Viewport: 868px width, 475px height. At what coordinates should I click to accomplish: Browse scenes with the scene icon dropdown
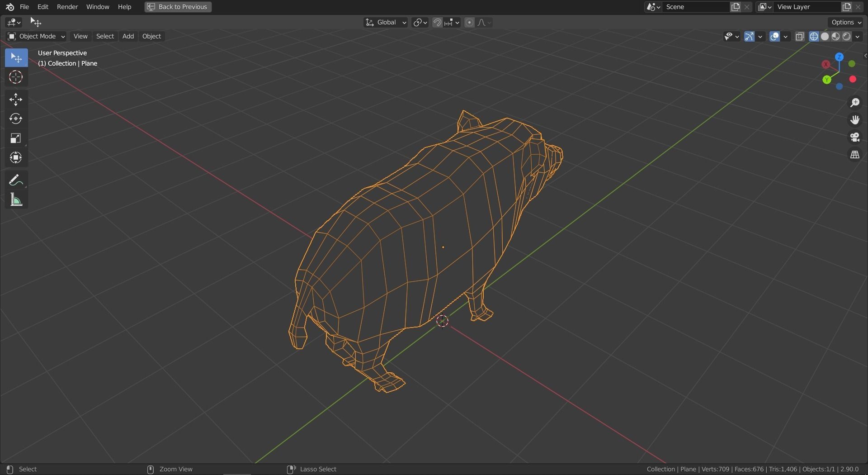(653, 7)
